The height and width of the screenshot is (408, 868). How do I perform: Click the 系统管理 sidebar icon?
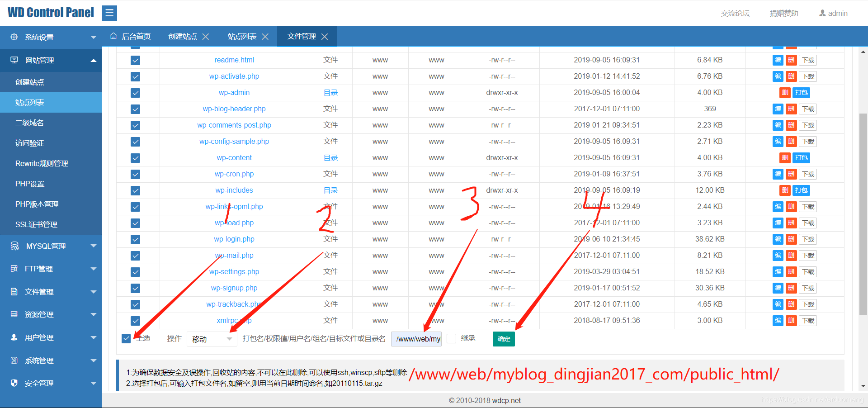[x=14, y=361]
